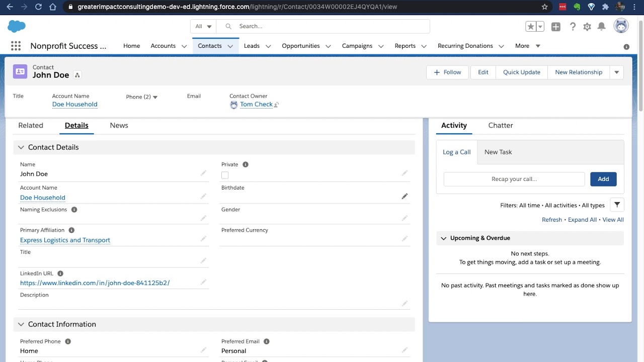The height and width of the screenshot is (362, 644).
Task: Toggle the Private checkbox
Action: (x=225, y=175)
